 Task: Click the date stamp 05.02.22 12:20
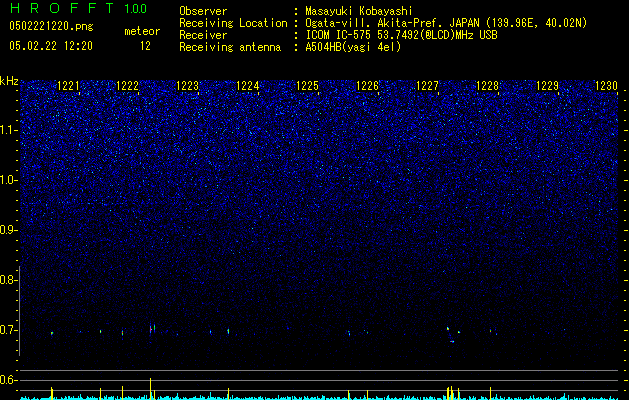(x=51, y=46)
